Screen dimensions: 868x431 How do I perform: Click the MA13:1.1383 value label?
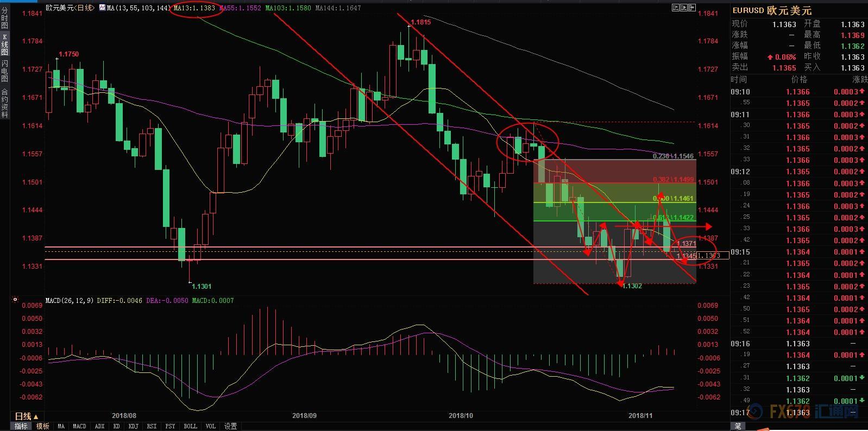(194, 8)
